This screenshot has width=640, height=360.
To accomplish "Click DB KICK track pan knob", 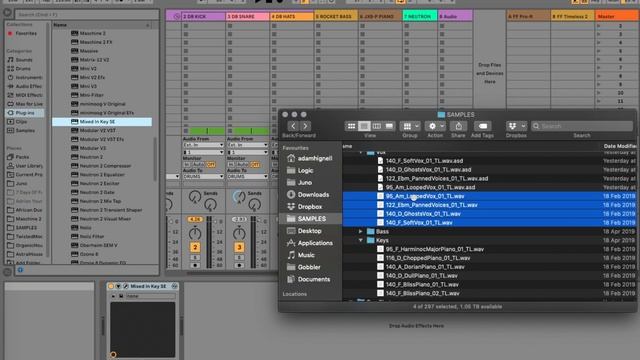I will (x=195, y=233).
